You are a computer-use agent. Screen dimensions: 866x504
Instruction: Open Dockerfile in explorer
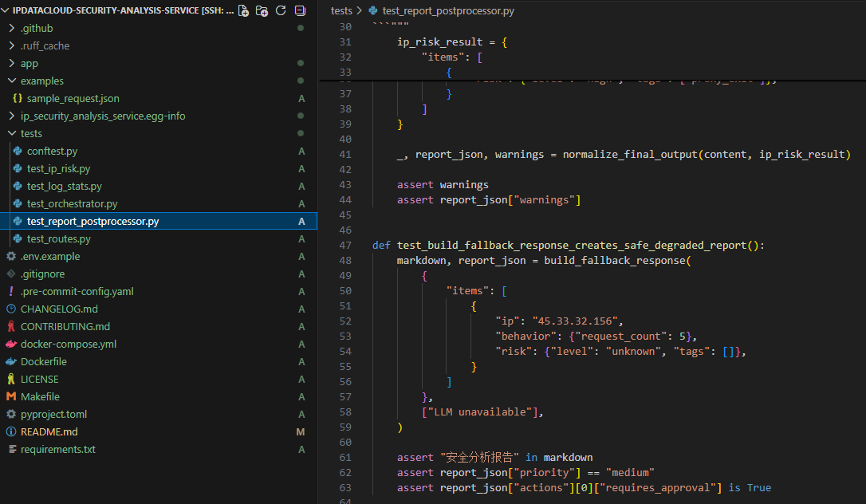tap(44, 362)
